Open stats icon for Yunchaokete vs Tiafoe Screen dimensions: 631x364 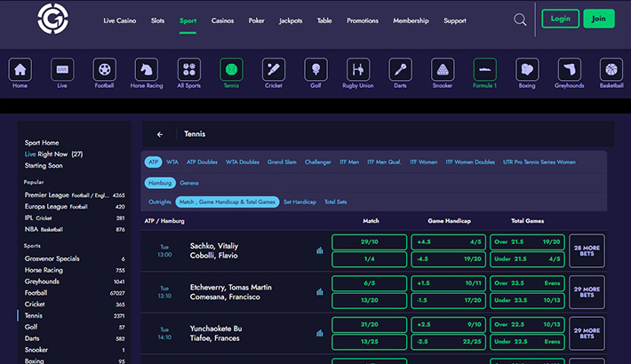click(320, 333)
